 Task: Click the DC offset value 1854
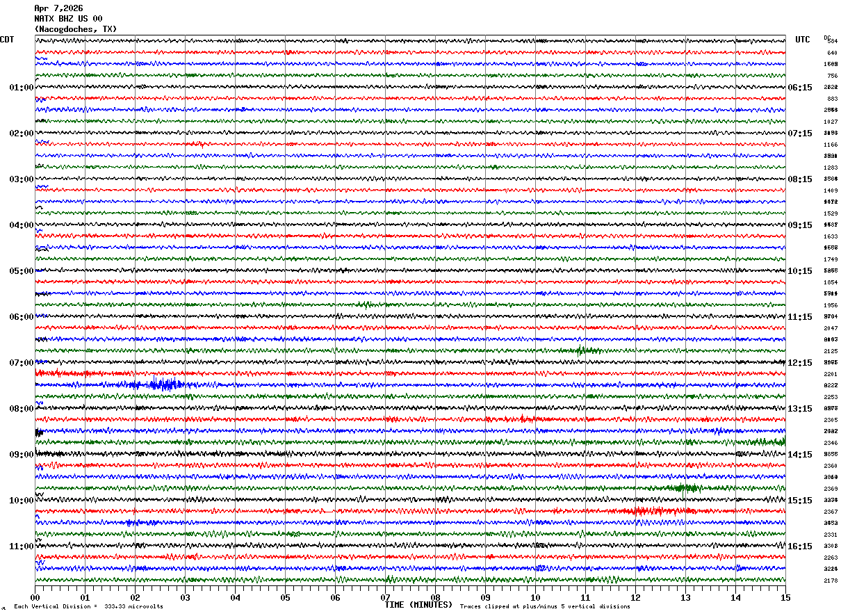[x=831, y=282]
